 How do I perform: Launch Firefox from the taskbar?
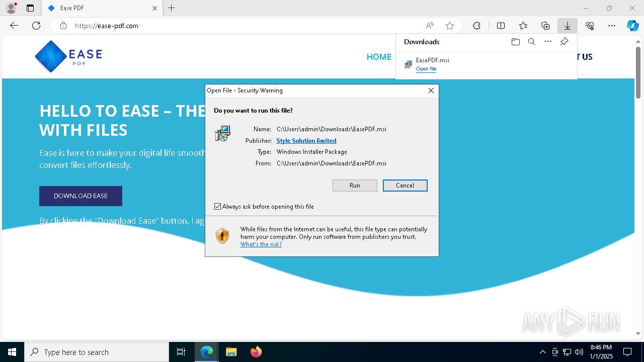pyautogui.click(x=256, y=352)
